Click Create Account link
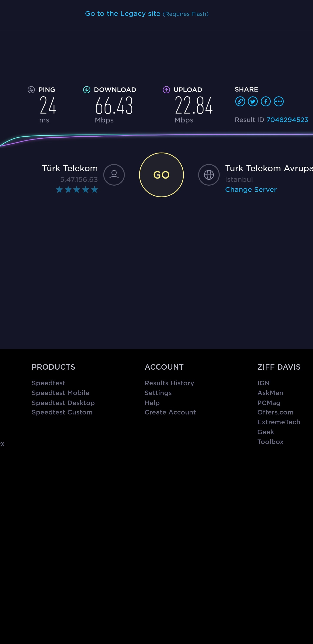Screen dimensions: 313x644 pyautogui.click(x=170, y=412)
